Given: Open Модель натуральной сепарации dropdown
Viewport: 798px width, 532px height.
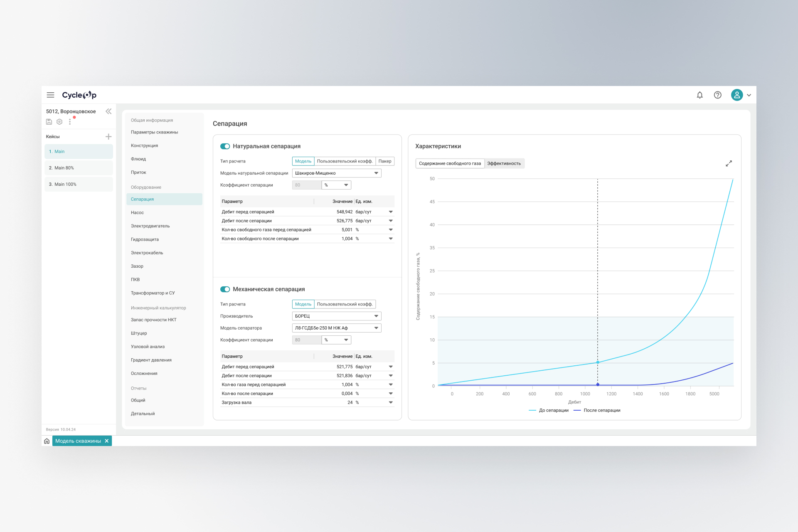Looking at the screenshot, I should click(x=336, y=173).
